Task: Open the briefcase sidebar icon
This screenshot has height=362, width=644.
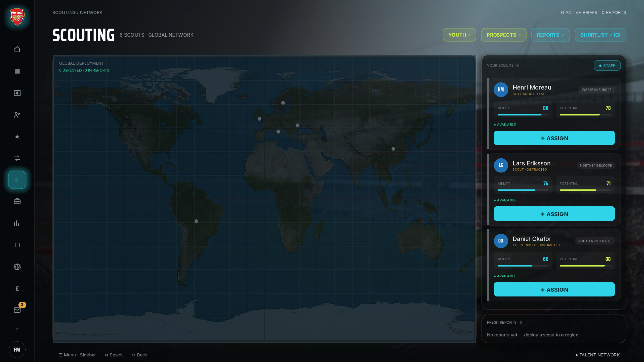Action: tap(17, 201)
